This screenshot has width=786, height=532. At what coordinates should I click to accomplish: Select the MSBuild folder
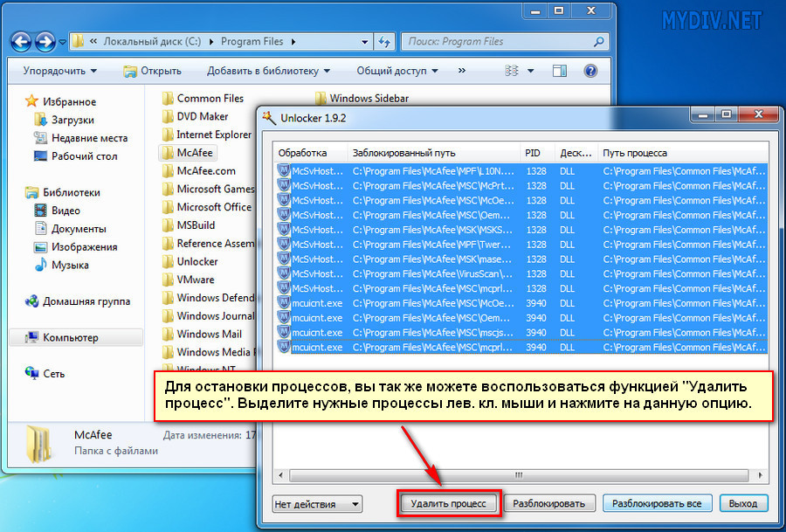click(189, 225)
